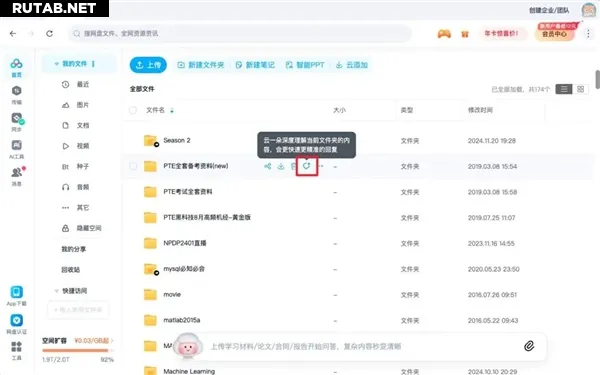Delete the PTE全套备考资料(new) folder
Image resolution: width=600 pixels, height=375 pixels.
coord(293,166)
